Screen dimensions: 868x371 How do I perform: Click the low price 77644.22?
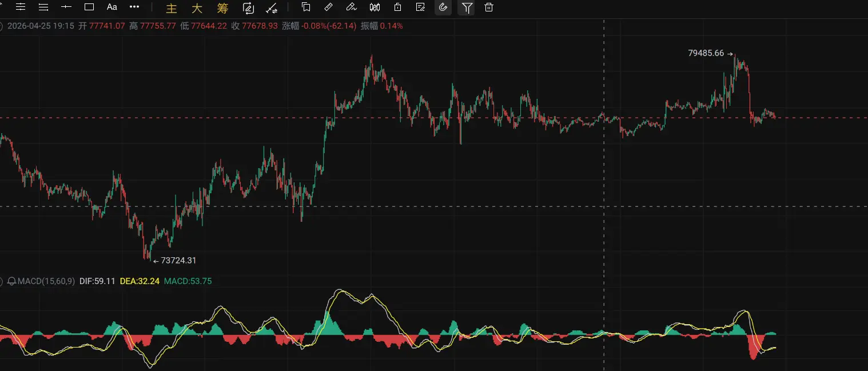pyautogui.click(x=209, y=26)
